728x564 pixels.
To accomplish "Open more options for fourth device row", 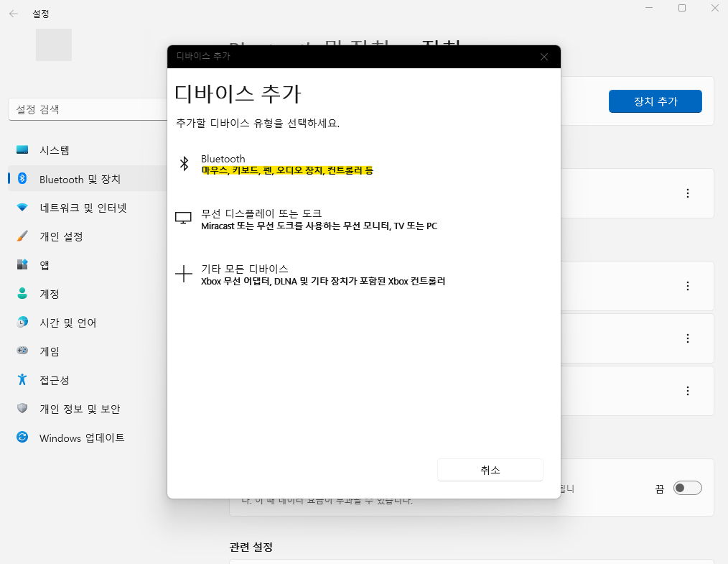I will click(x=688, y=391).
